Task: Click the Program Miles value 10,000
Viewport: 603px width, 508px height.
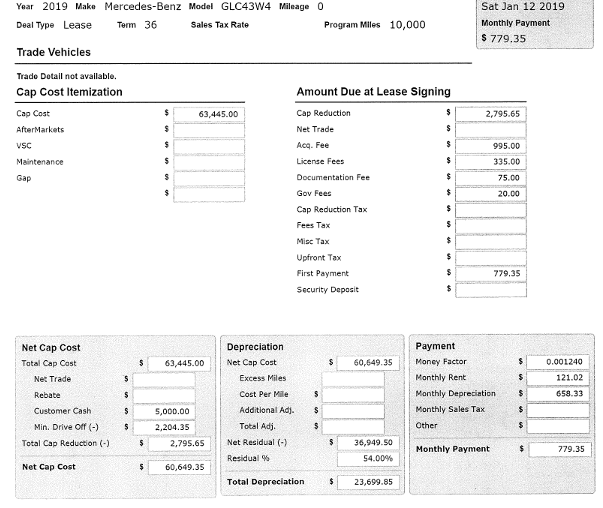Action: (x=408, y=25)
